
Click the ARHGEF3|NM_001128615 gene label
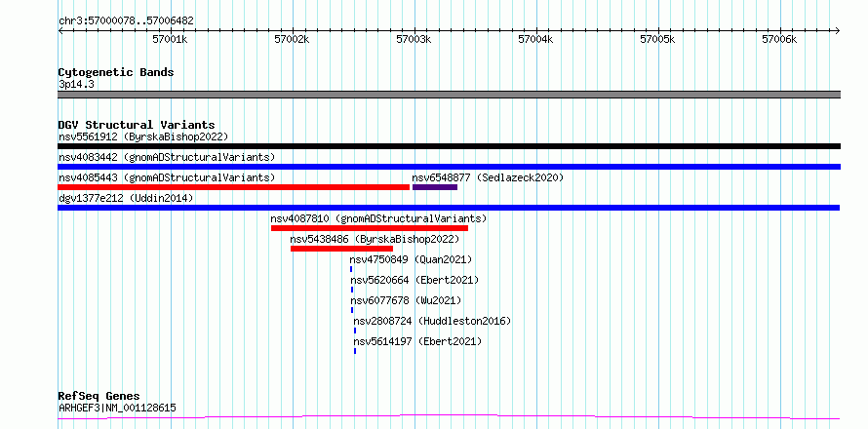117,409
